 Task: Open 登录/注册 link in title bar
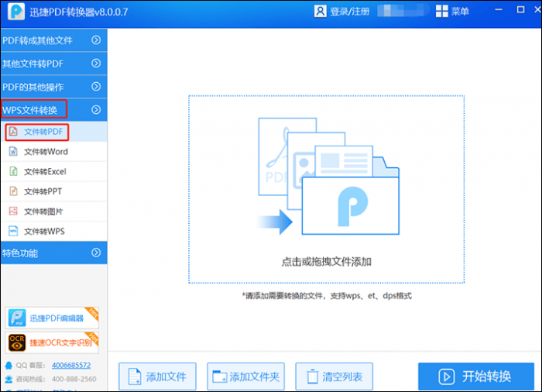[x=350, y=12]
